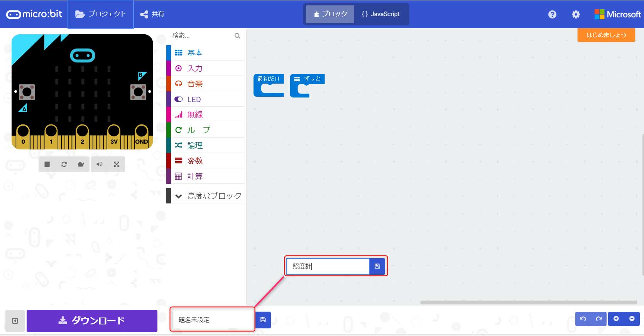Click the ダウンロード button

click(92, 321)
